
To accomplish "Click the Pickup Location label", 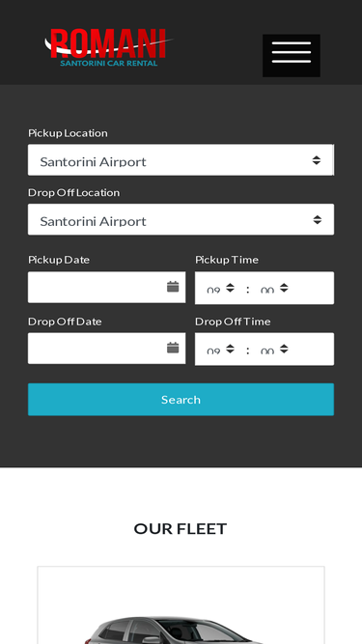I will pos(68,133).
